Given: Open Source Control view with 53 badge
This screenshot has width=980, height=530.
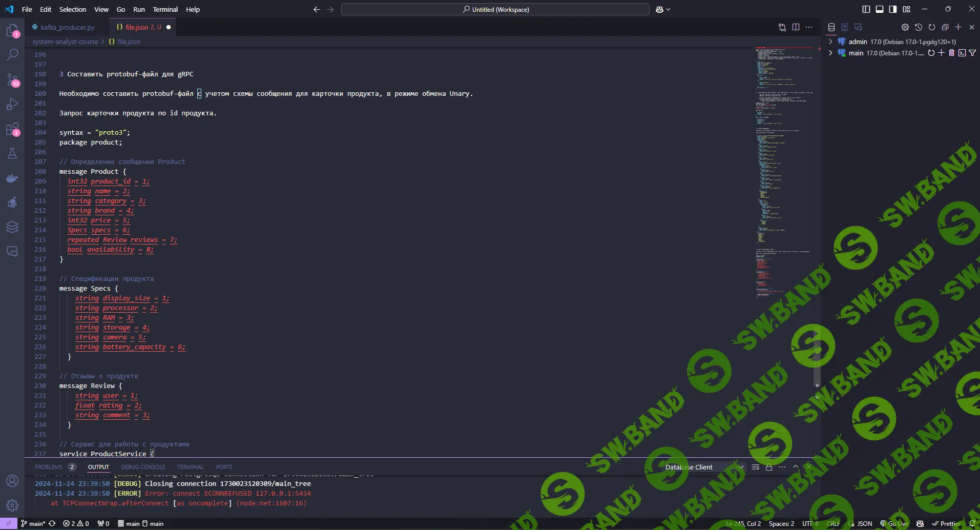Looking at the screenshot, I should 12,79.
